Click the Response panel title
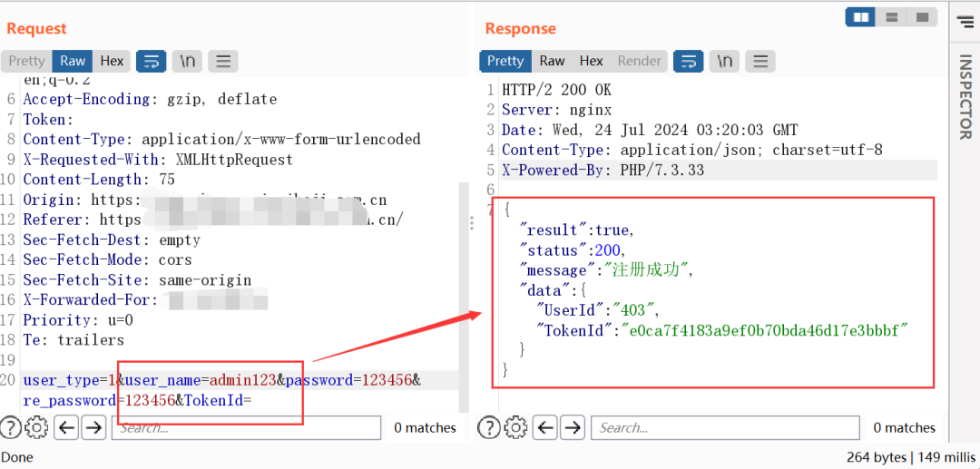This screenshot has width=980, height=469. [x=521, y=28]
